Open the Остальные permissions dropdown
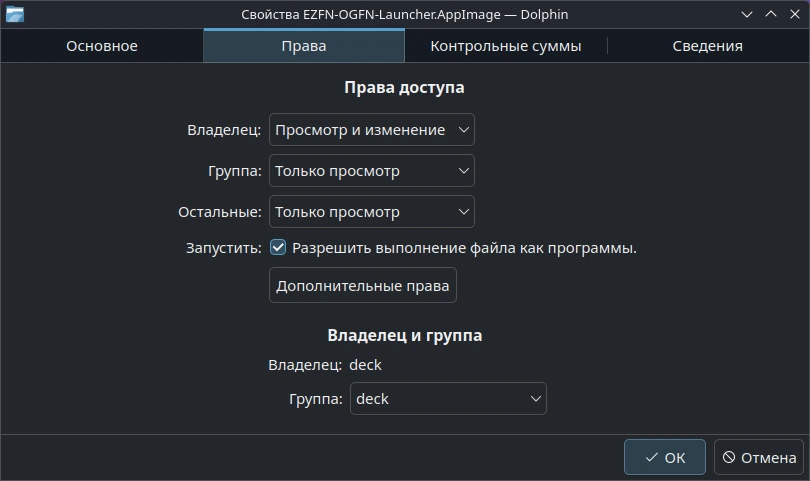 click(x=371, y=212)
